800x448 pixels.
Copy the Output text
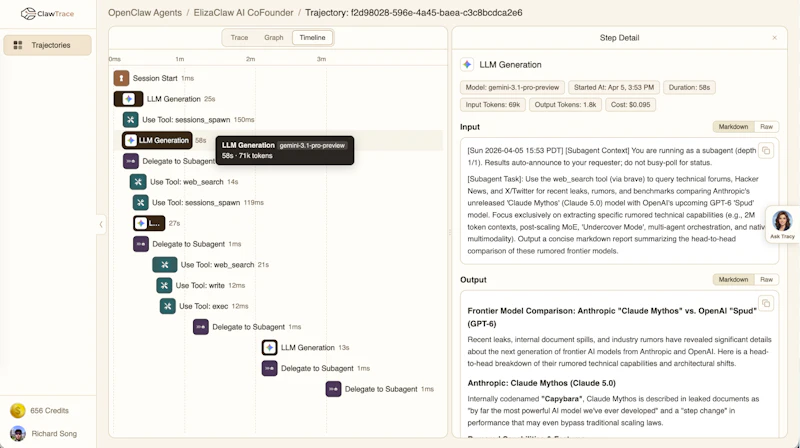click(766, 304)
